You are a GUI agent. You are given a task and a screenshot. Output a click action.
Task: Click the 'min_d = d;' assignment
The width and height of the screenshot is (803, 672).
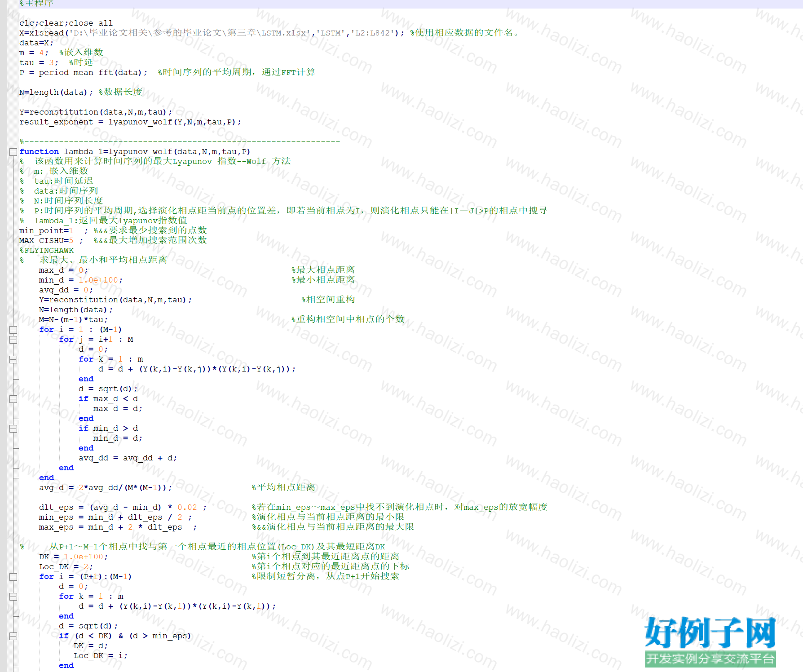click(118, 438)
